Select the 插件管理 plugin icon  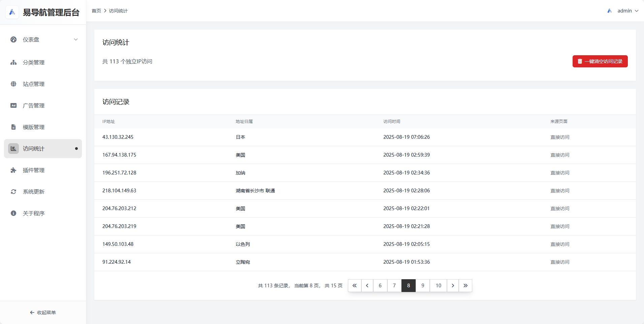click(13, 170)
